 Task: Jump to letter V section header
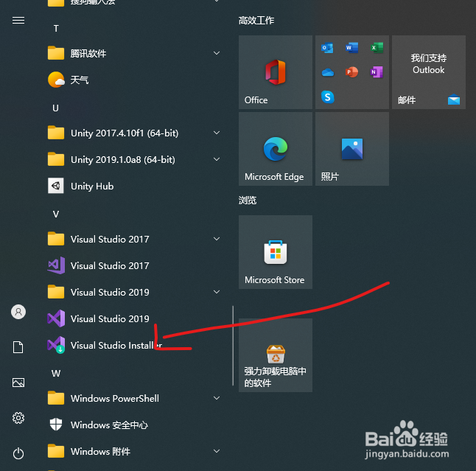coord(56,214)
